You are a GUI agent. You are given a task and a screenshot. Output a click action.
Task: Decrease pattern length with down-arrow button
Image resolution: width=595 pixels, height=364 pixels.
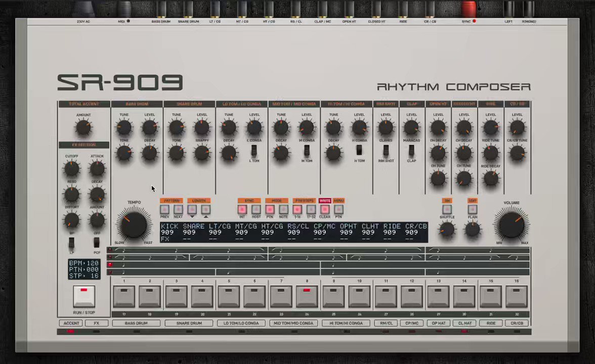click(192, 209)
